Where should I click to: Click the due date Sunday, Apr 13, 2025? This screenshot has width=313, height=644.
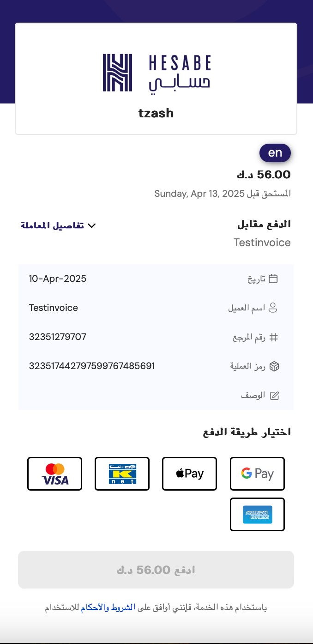pos(222,193)
